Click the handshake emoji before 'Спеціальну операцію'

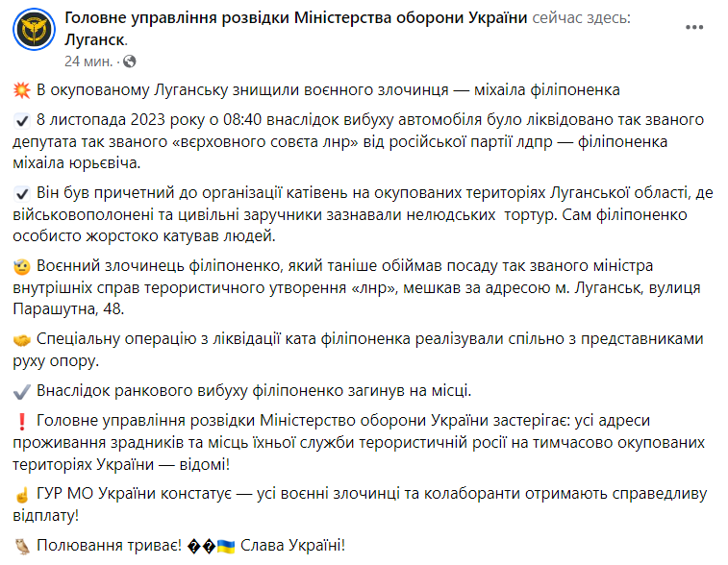[x=22, y=339]
